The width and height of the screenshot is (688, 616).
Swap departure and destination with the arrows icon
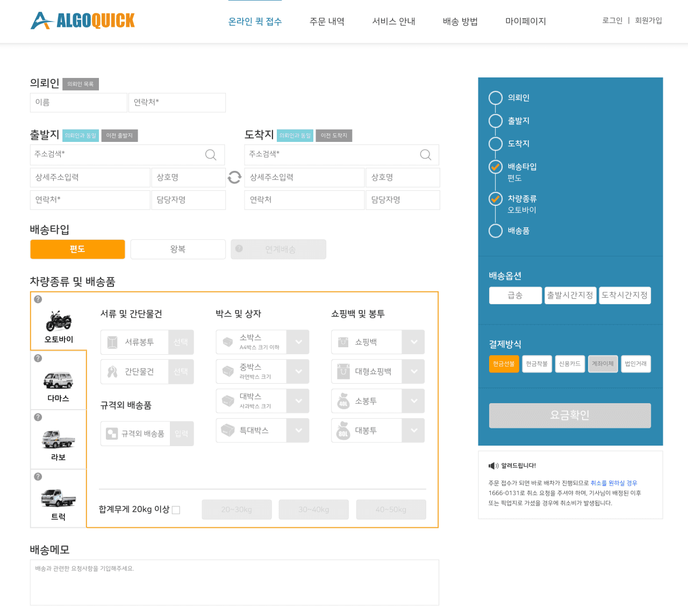pos(235,177)
